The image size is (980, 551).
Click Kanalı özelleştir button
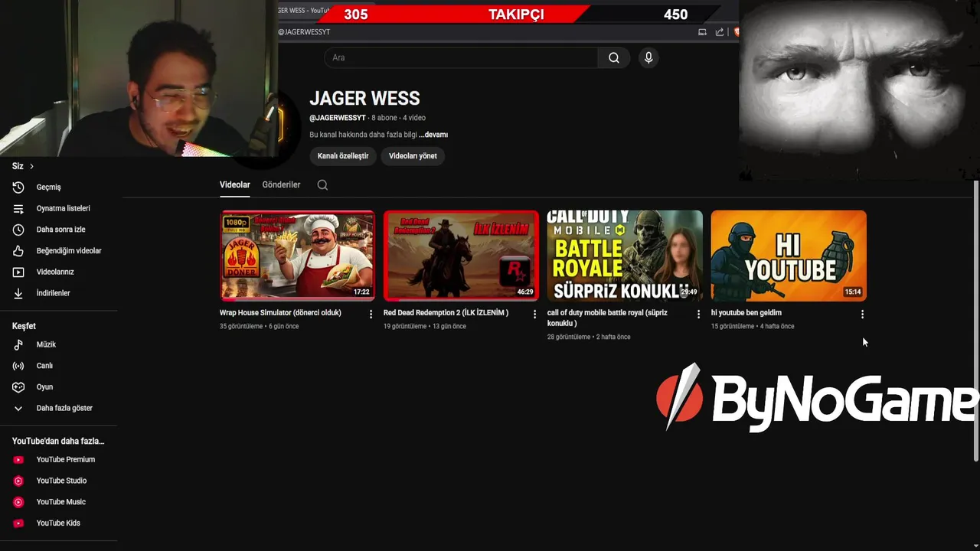point(343,156)
